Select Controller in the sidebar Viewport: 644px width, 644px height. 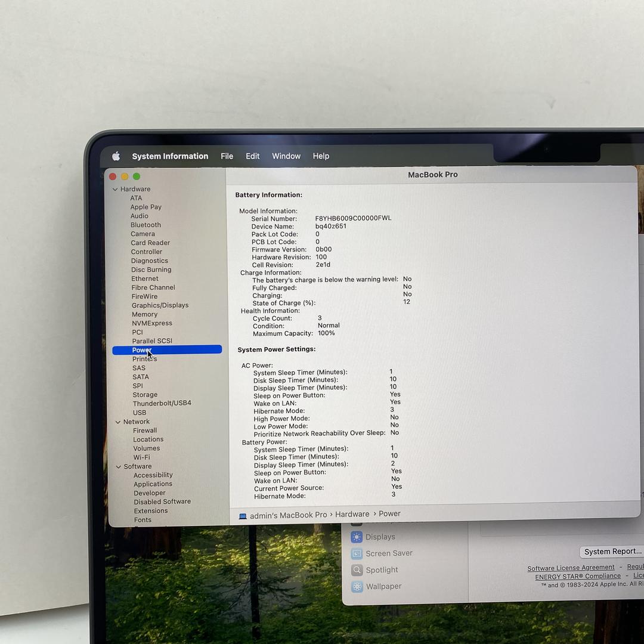[x=147, y=252]
